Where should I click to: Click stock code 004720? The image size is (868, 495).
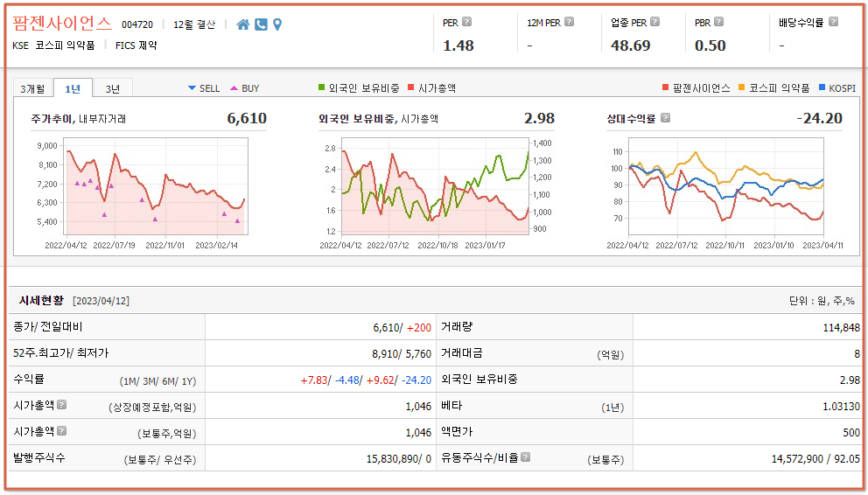click(137, 24)
